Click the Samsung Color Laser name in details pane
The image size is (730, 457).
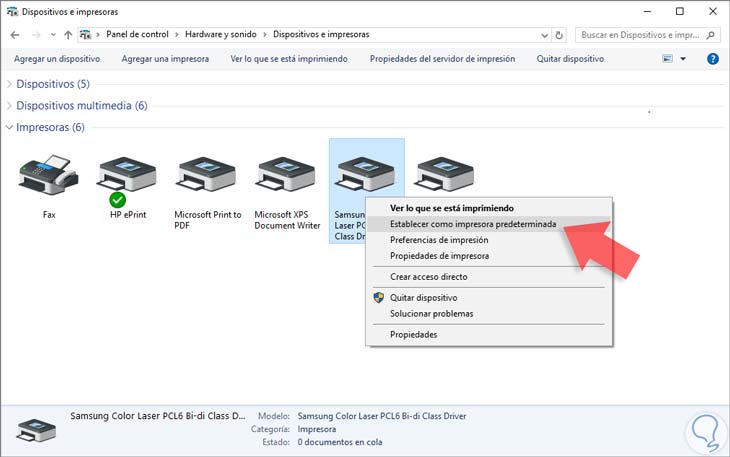tap(158, 416)
